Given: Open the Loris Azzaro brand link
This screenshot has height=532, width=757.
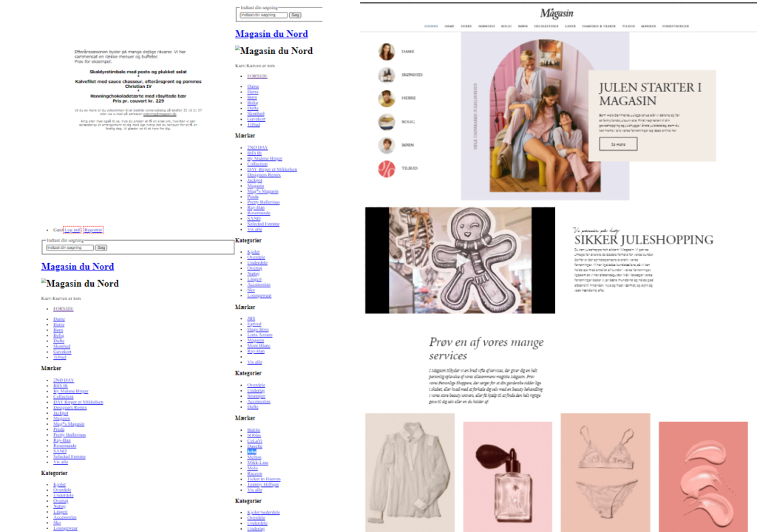Looking at the screenshot, I should [x=259, y=335].
